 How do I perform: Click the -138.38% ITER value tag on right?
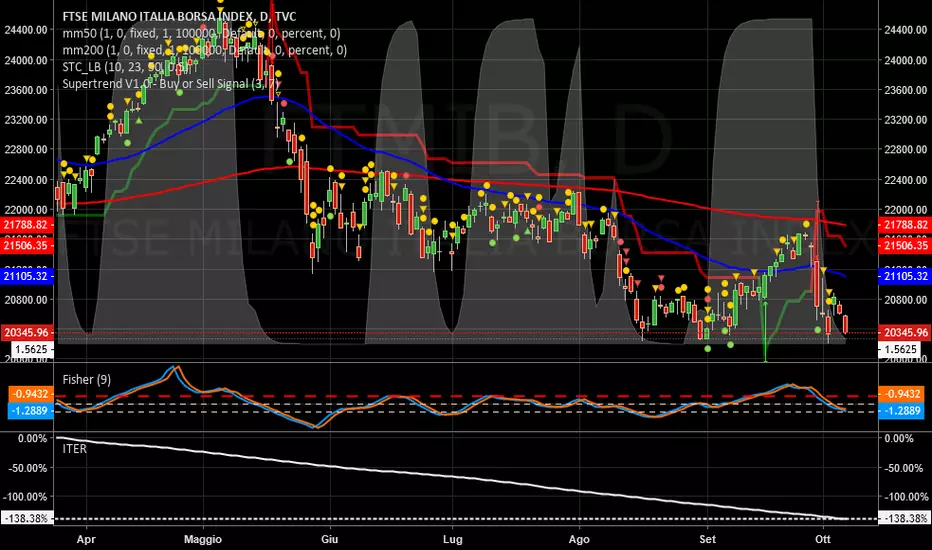(904, 519)
